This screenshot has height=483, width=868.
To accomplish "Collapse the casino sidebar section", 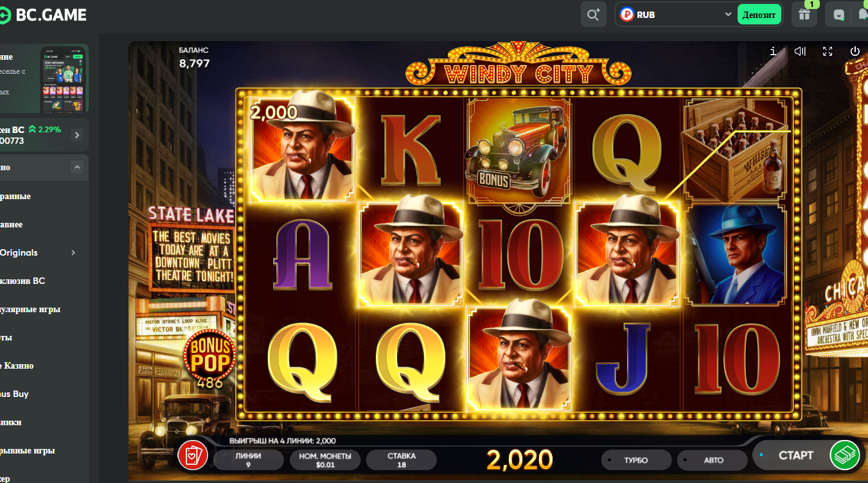I will point(77,168).
